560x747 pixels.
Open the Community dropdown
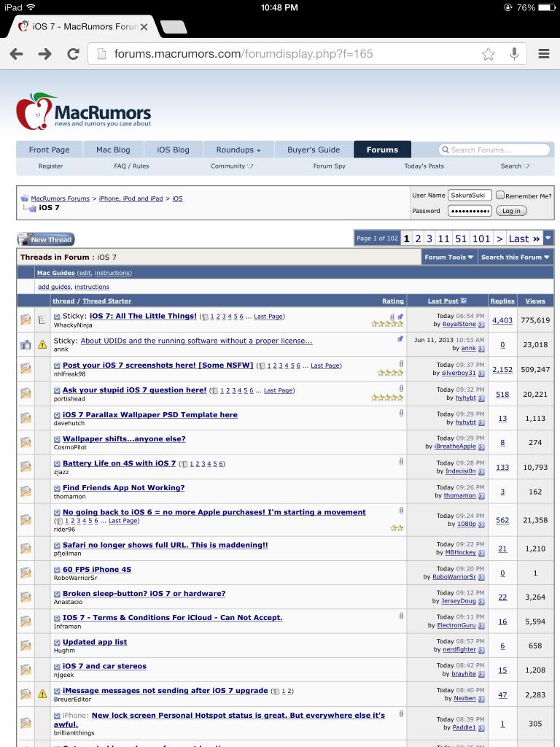coord(232,166)
